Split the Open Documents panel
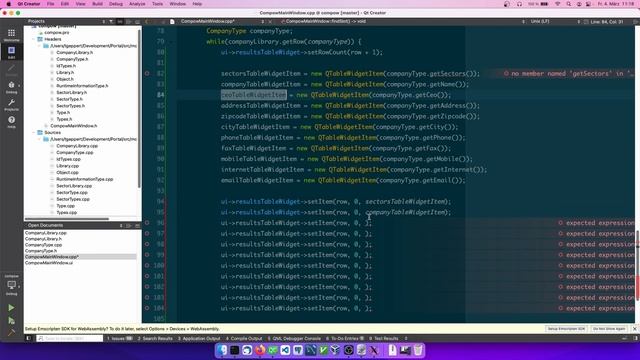Image resolution: width=640 pixels, height=360 pixels. point(129,225)
